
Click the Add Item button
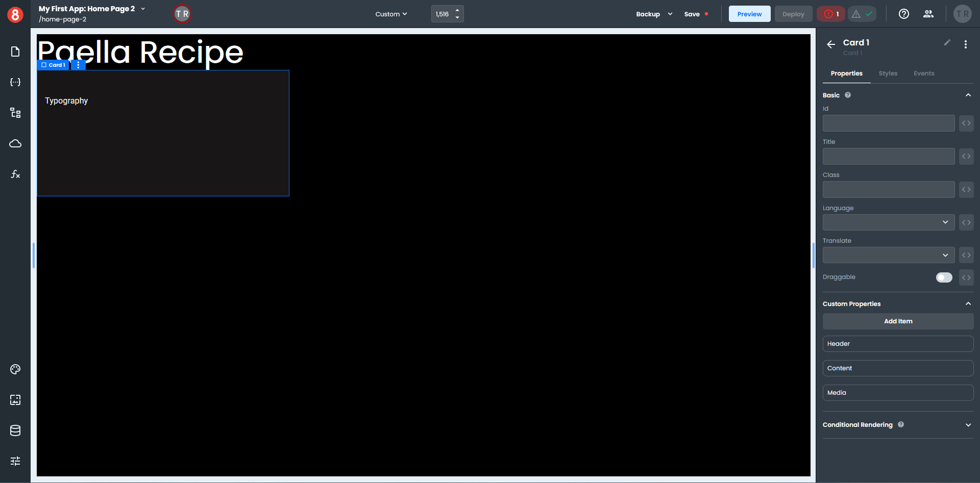[898, 321]
